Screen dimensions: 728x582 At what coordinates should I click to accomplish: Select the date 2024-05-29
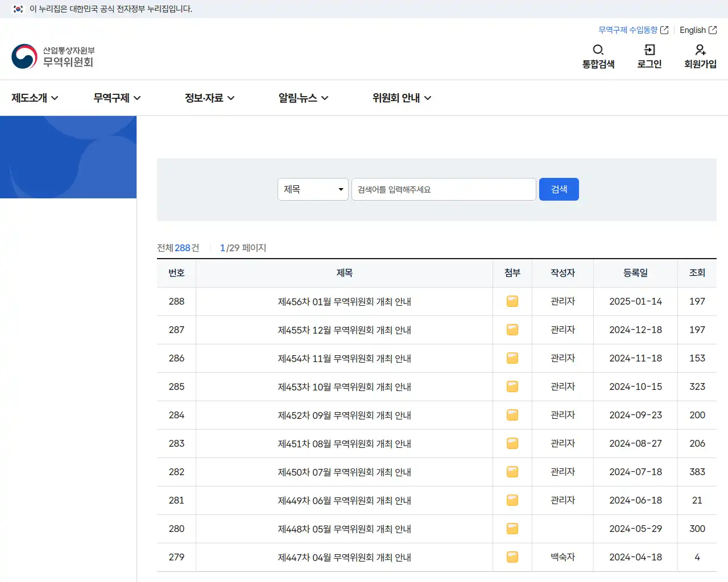pyautogui.click(x=636, y=529)
